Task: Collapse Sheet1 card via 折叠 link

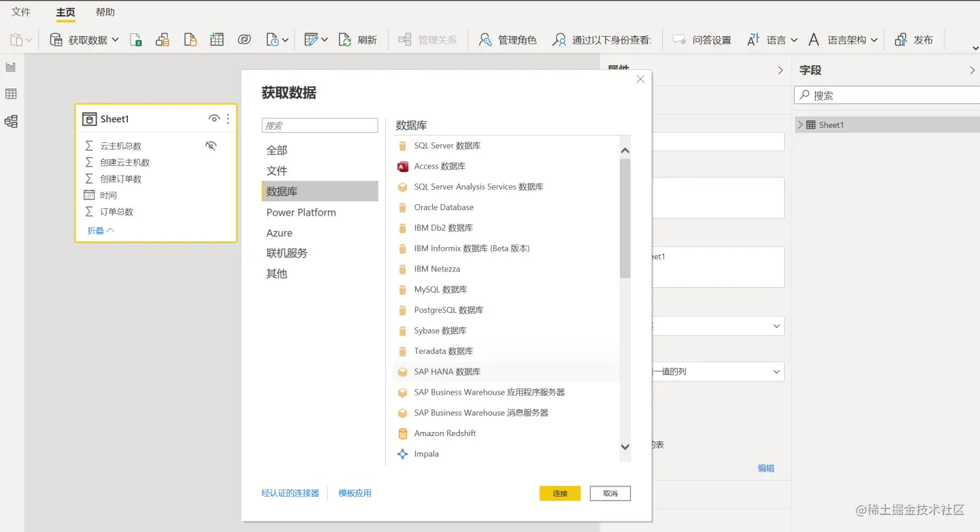Action: tap(101, 231)
